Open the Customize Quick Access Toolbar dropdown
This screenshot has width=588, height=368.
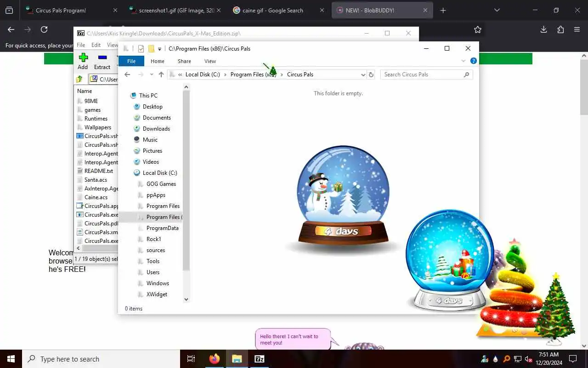(x=159, y=49)
